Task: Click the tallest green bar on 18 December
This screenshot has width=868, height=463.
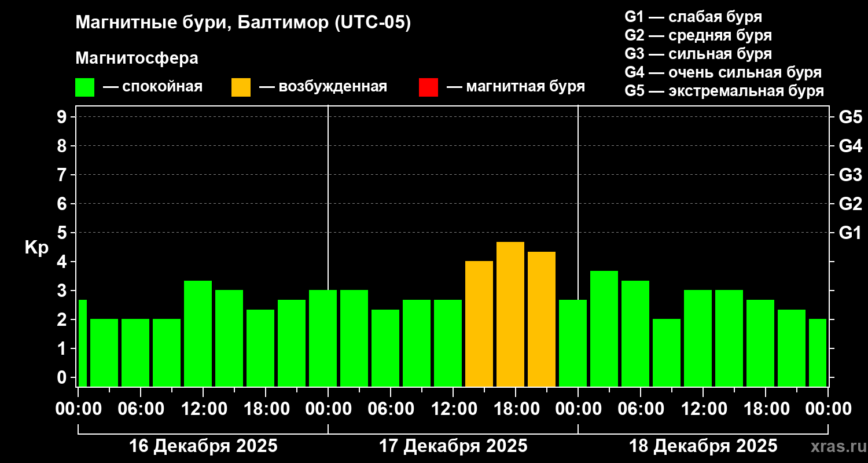Action: coord(604,329)
